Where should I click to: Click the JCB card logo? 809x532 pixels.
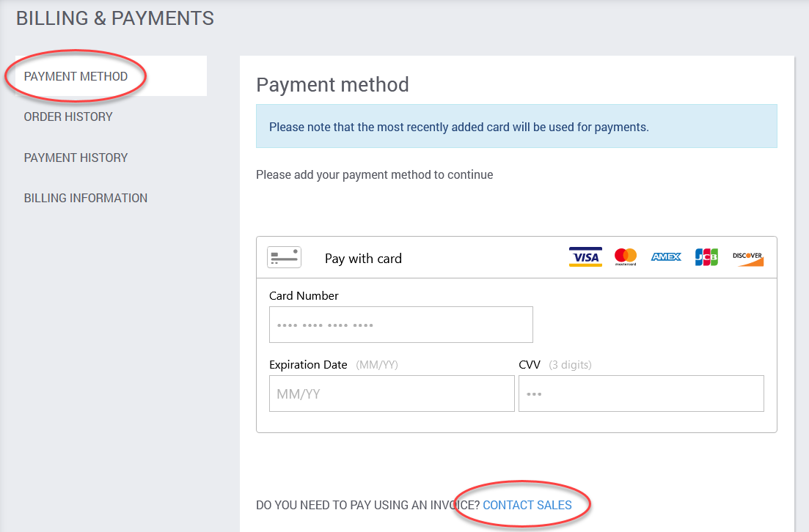706,256
